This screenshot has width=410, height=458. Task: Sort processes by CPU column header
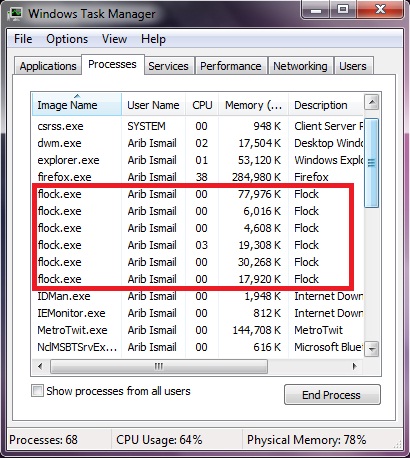click(x=202, y=105)
